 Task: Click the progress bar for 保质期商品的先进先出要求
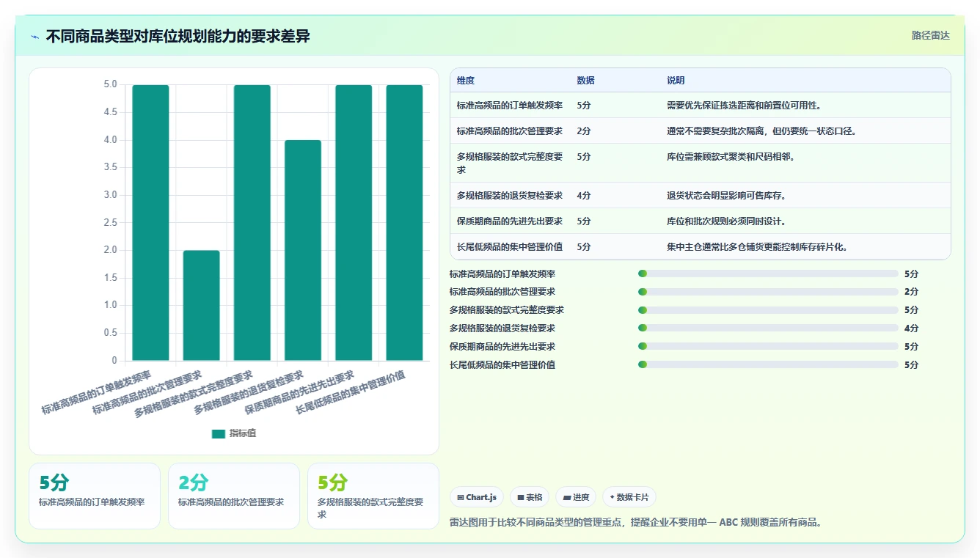point(768,346)
